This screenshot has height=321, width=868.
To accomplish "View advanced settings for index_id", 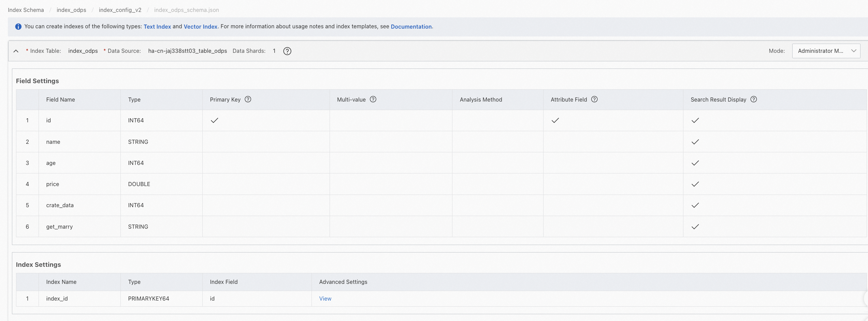I will (x=325, y=299).
